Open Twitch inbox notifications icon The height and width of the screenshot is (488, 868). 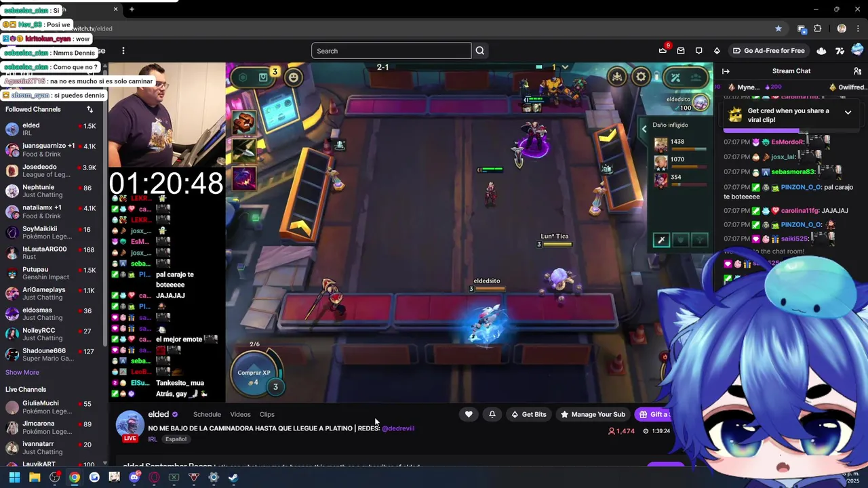point(681,51)
